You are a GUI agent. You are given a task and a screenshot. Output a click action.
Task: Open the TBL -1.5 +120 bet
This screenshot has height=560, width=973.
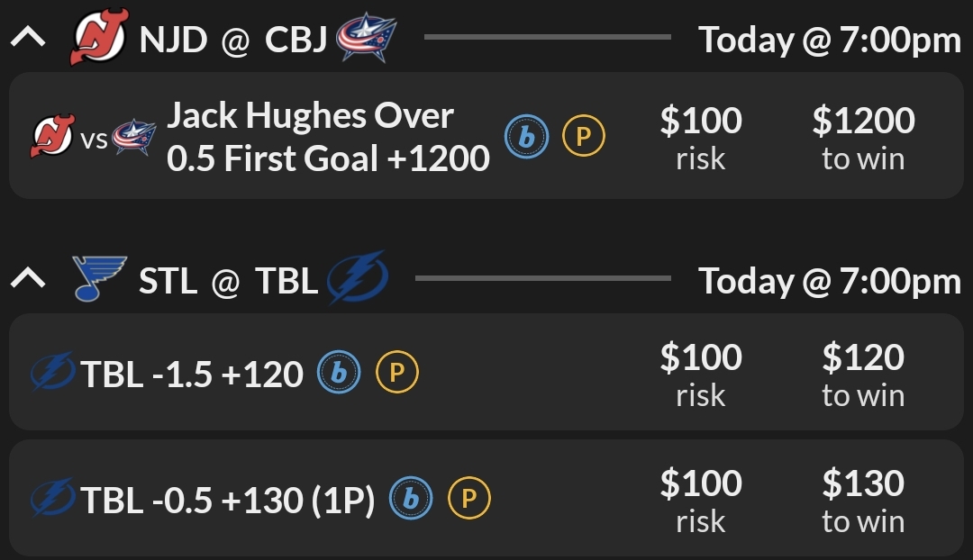pyautogui.click(x=191, y=373)
